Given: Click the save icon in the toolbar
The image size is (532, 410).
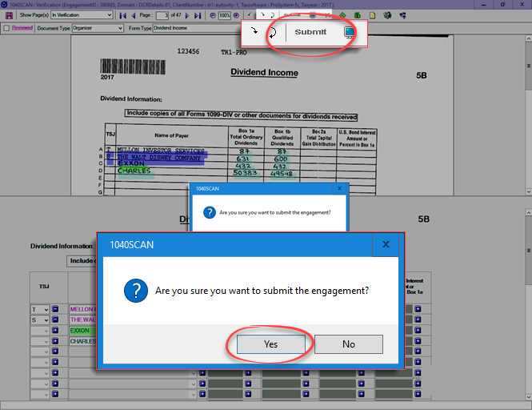Looking at the screenshot, I should tap(8, 15).
